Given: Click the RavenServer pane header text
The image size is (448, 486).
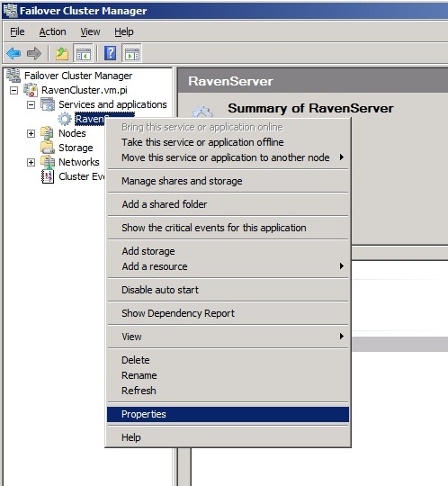Looking at the screenshot, I should coord(230,82).
